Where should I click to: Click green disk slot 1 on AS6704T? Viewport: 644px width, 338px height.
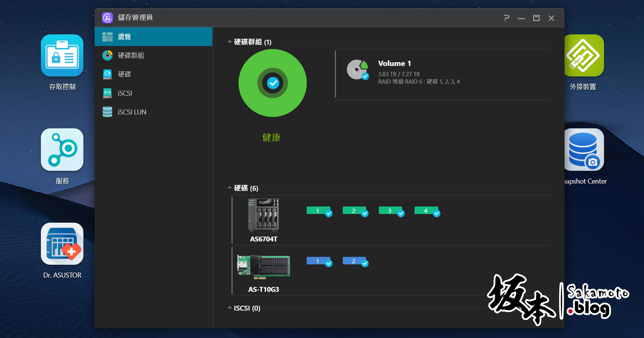318,211
